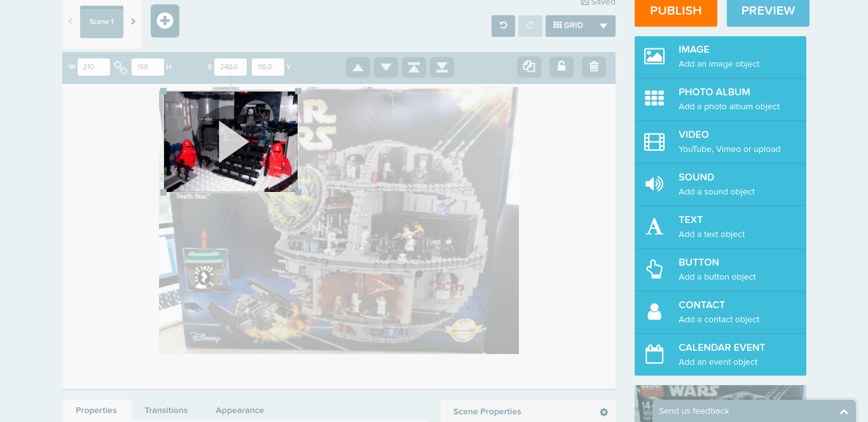Edit the Y position field
Screen dimensions: 868x422
click(268, 67)
